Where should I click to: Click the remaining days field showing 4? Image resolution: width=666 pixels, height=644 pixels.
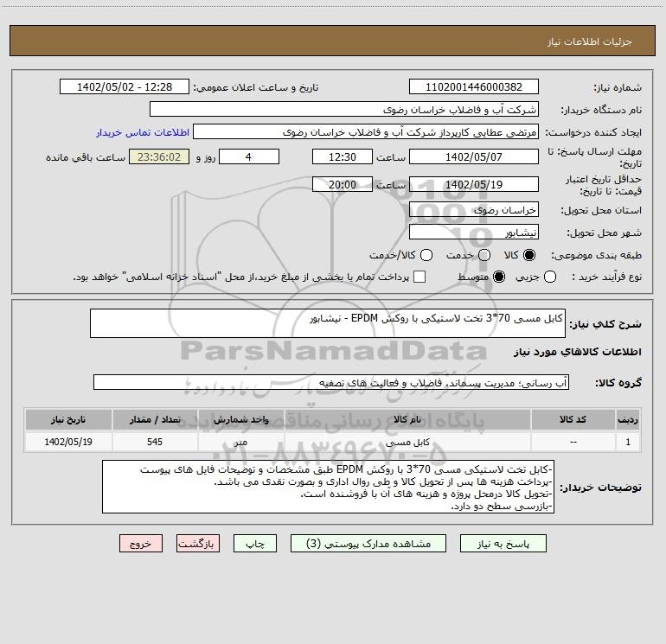point(249,156)
